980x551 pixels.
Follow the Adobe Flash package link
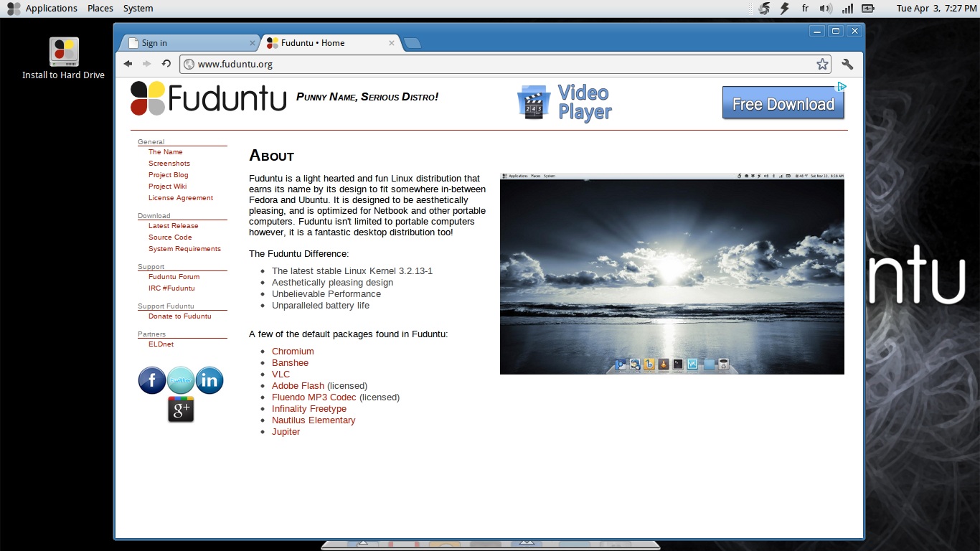coord(298,386)
